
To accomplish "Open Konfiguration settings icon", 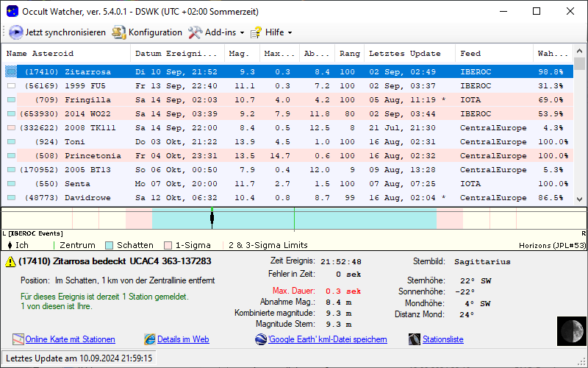I will tap(118, 32).
